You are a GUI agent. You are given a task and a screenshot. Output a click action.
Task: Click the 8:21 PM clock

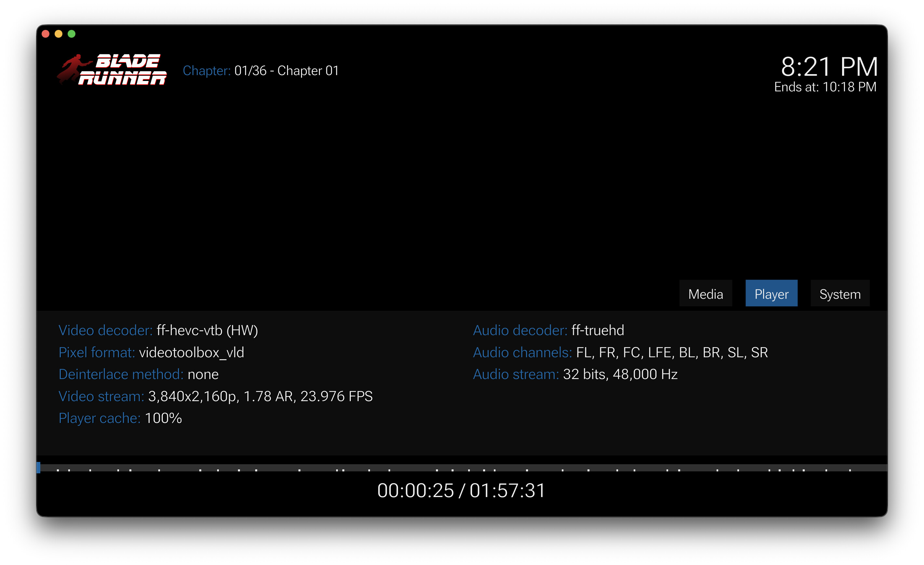[829, 67]
